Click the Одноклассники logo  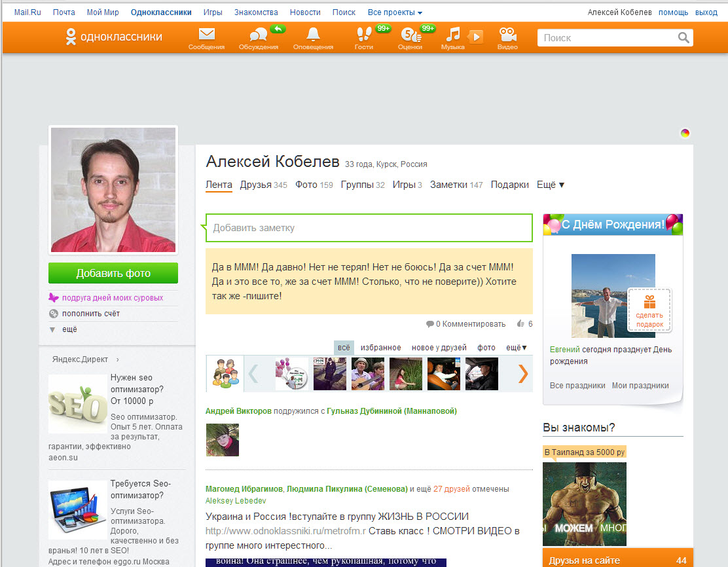[x=114, y=37]
